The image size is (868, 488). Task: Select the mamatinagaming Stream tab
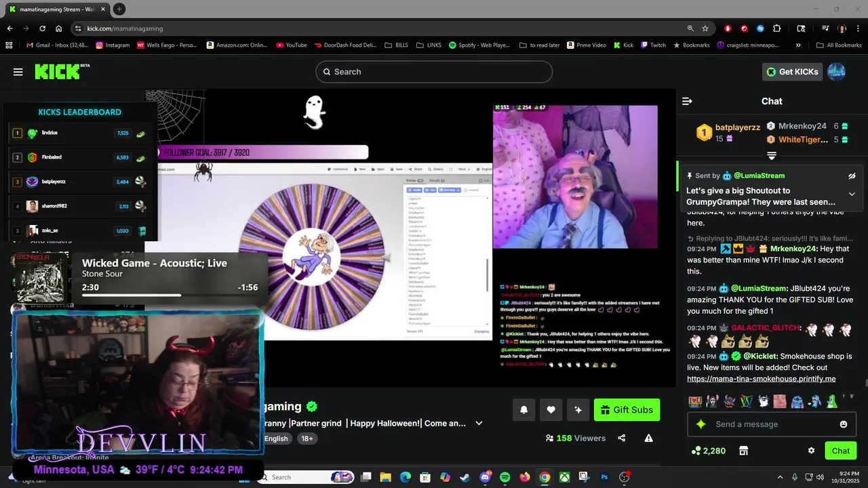pos(58,9)
